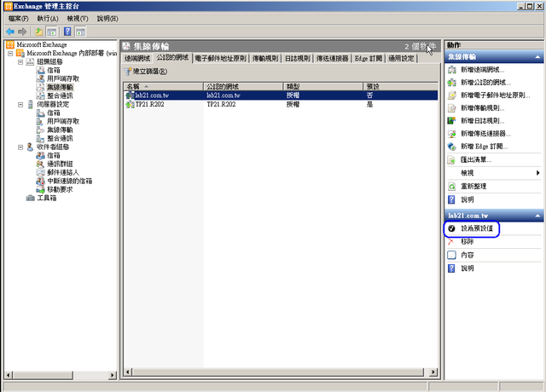Switch to the 電子郵件地址原則 tab
This screenshot has height=392, width=546.
tap(220, 59)
